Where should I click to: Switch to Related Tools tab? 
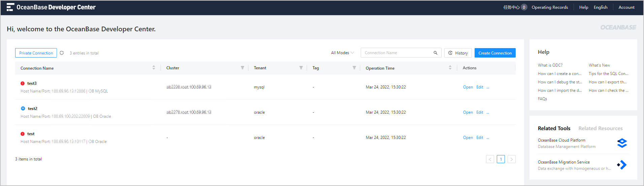(x=554, y=128)
